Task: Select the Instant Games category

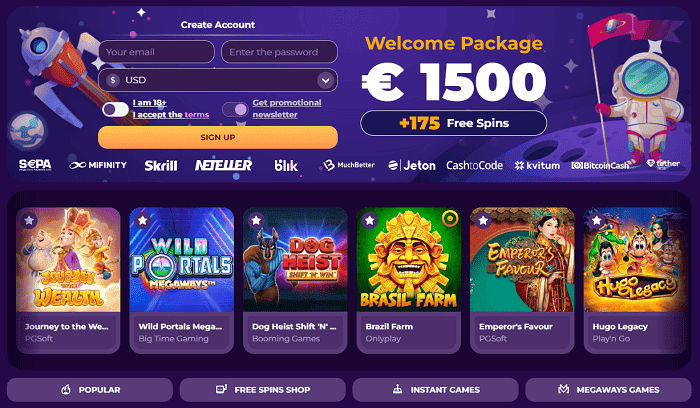Action: point(435,390)
